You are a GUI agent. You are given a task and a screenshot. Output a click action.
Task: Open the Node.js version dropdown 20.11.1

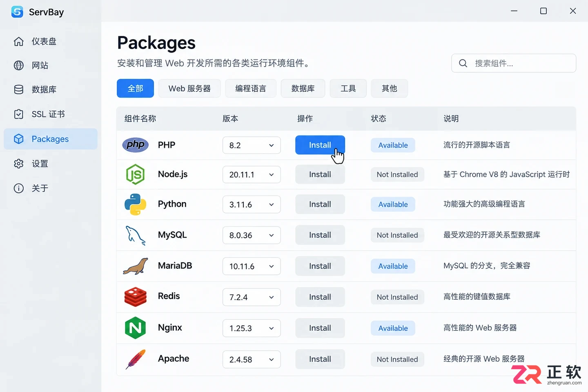coord(252,175)
